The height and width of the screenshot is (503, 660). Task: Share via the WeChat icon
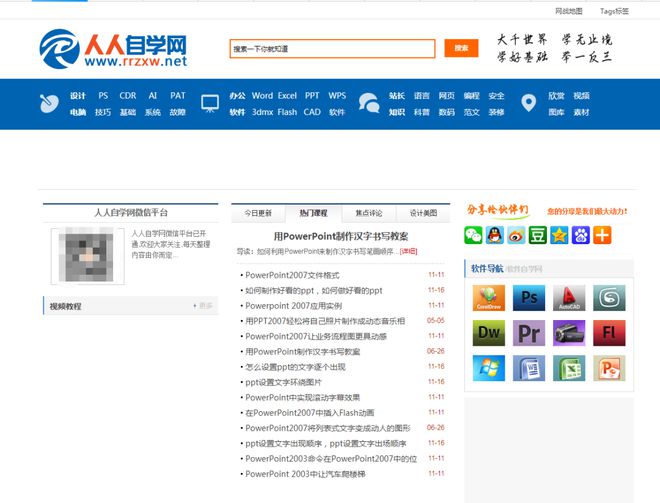[473, 235]
